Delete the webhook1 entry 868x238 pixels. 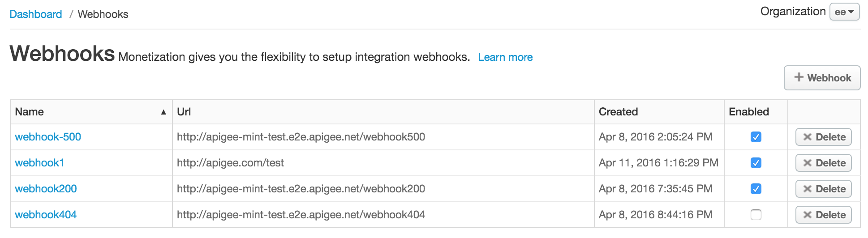click(x=823, y=163)
